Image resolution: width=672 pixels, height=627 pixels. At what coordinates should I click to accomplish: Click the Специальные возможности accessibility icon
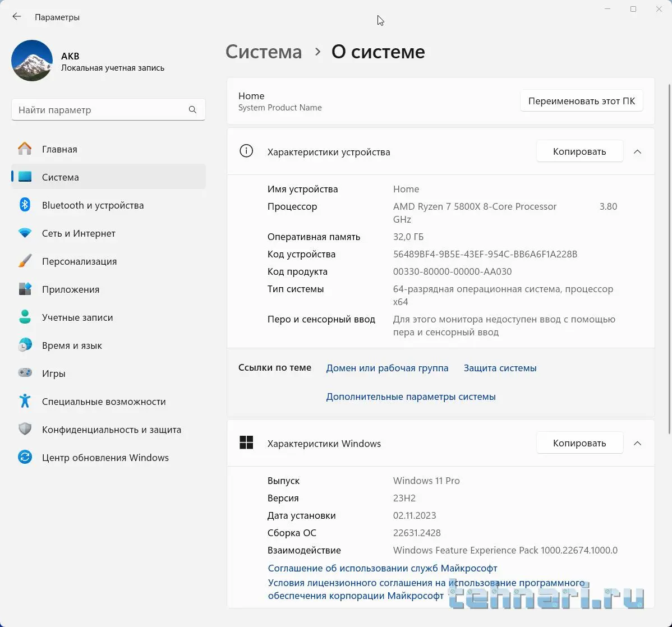pos(25,401)
